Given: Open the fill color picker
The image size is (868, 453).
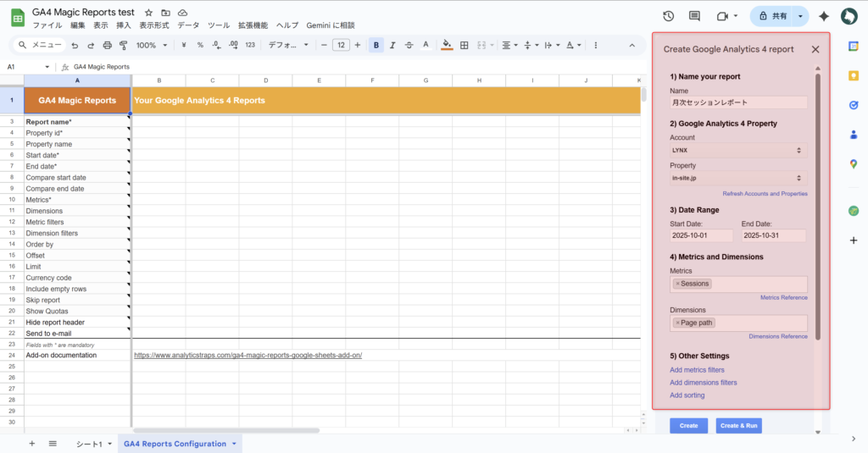Looking at the screenshot, I should (447, 45).
